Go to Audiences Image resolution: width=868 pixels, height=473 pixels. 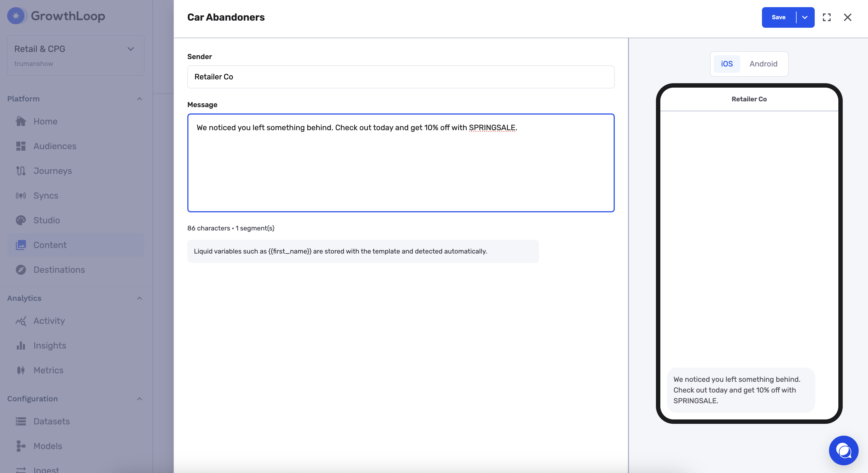tap(76, 146)
